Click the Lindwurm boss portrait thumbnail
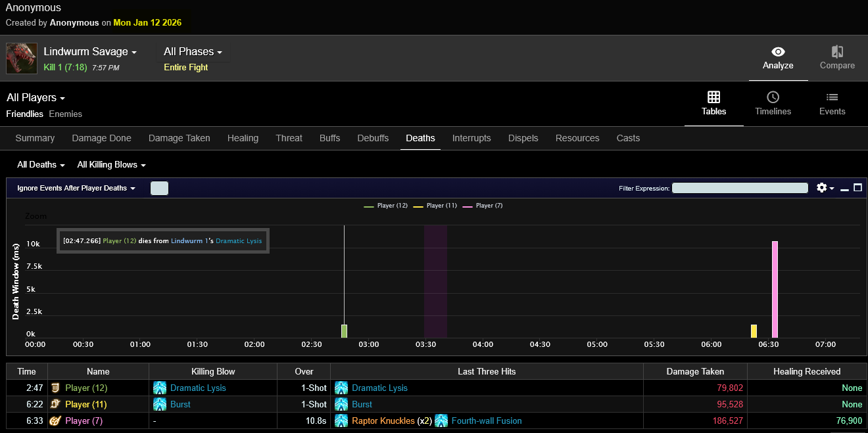 coord(22,58)
